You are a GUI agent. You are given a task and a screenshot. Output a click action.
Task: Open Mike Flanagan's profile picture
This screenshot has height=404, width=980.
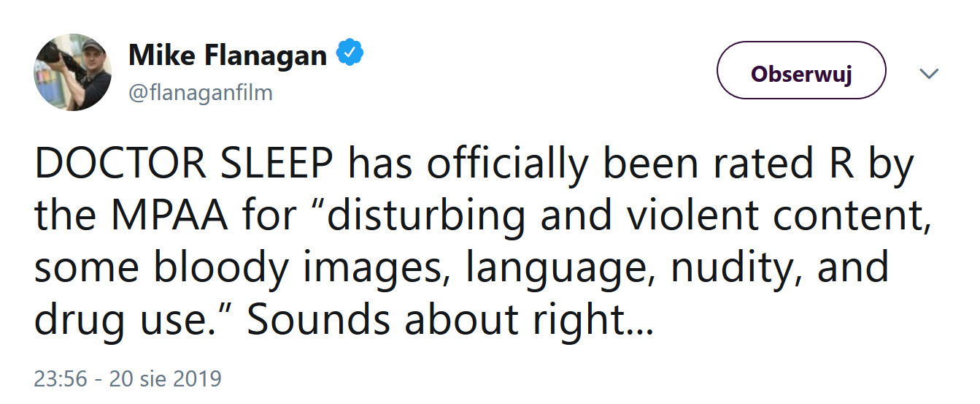click(72, 72)
